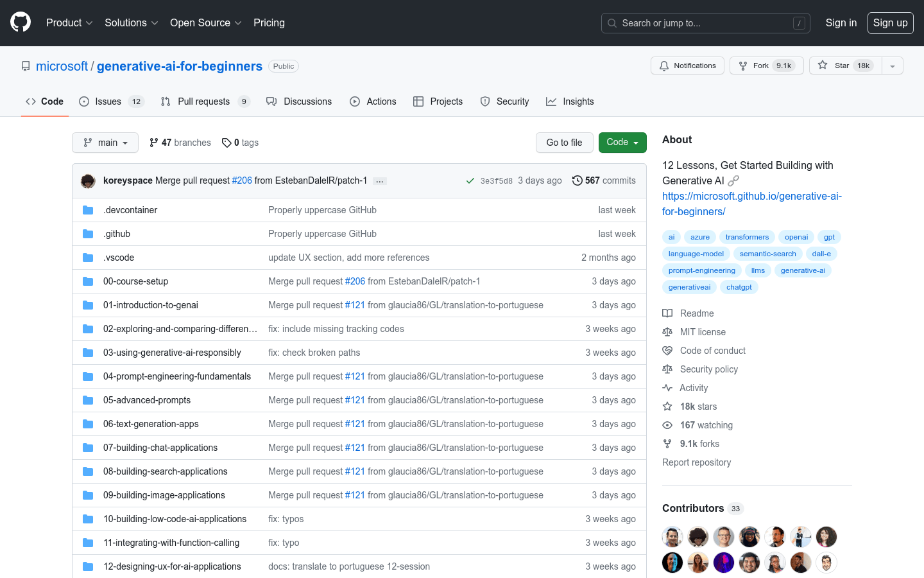This screenshot has width=924, height=578.
Task: Click the first contributor avatar
Action: pos(672,536)
